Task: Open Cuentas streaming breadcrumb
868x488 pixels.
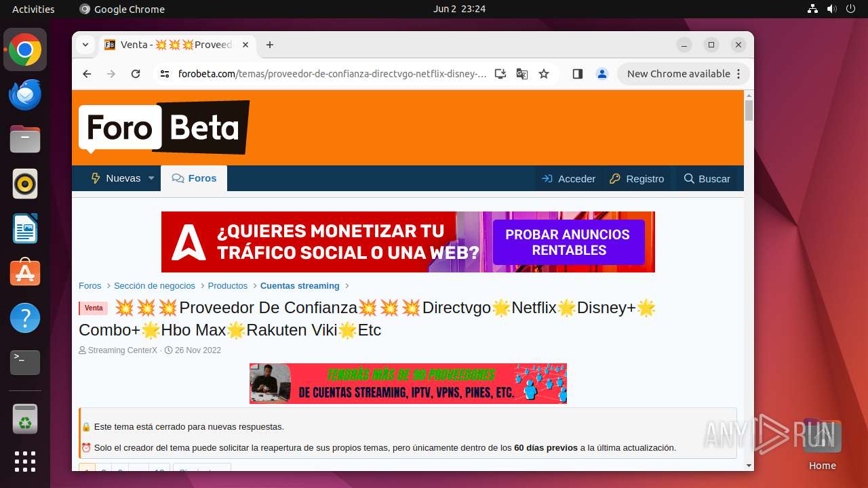Action: coord(300,286)
